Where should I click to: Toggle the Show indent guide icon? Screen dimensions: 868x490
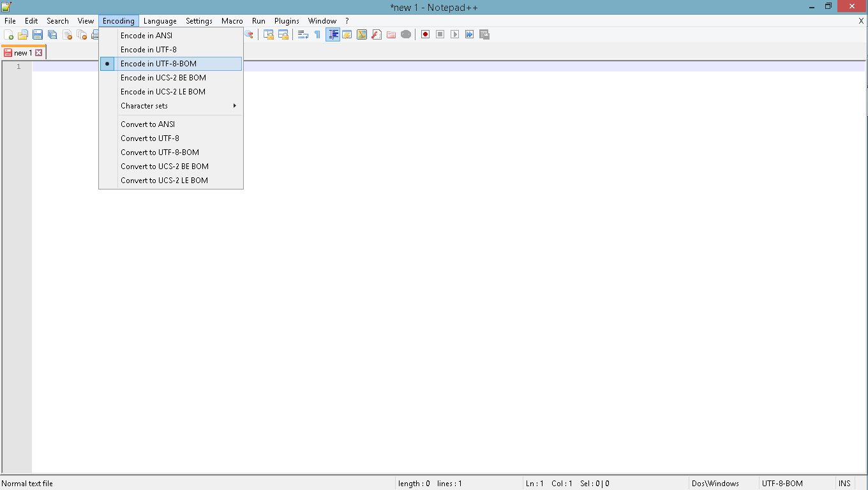[333, 34]
